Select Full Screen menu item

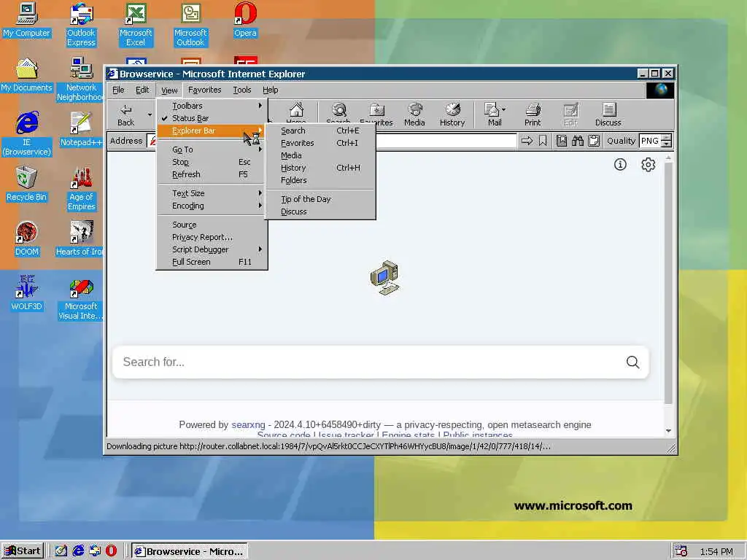[x=212, y=262]
